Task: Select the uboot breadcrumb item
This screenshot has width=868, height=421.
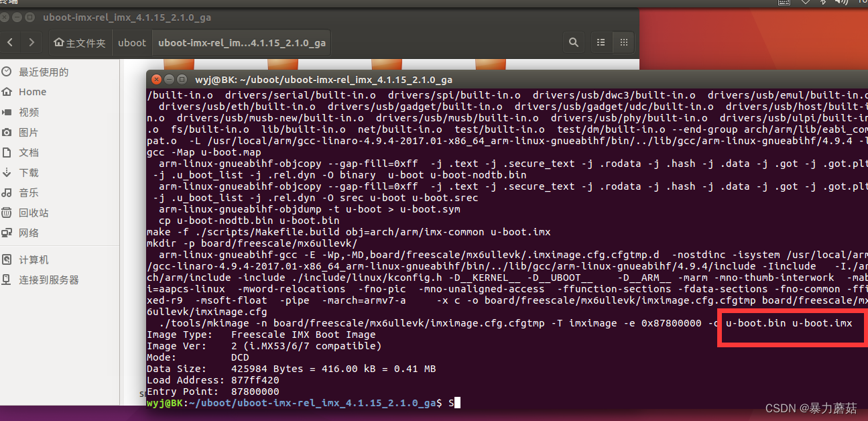Action: click(x=131, y=42)
